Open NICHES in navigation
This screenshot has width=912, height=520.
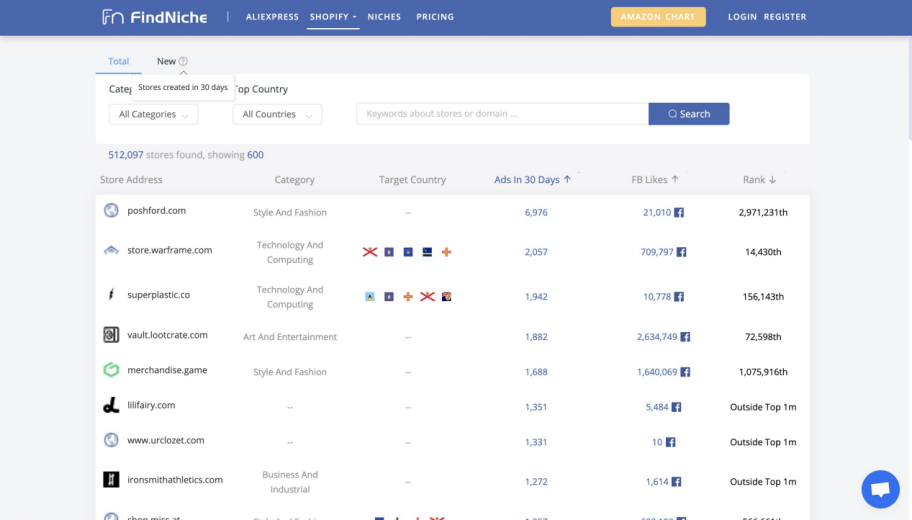coord(384,17)
